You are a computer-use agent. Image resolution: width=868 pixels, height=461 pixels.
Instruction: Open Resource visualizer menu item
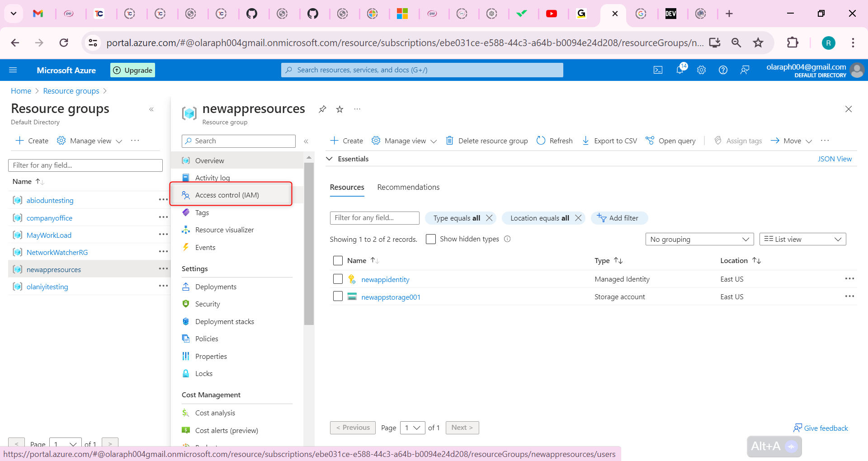(x=237, y=230)
